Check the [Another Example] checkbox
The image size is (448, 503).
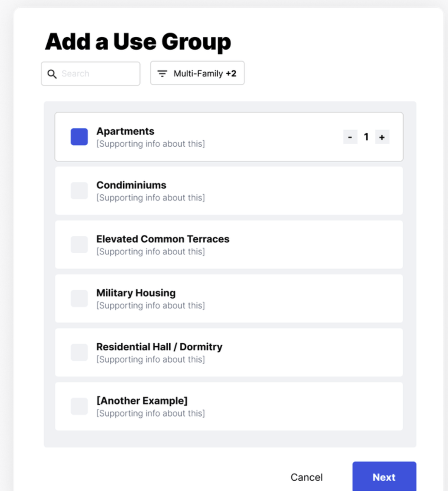pos(79,406)
